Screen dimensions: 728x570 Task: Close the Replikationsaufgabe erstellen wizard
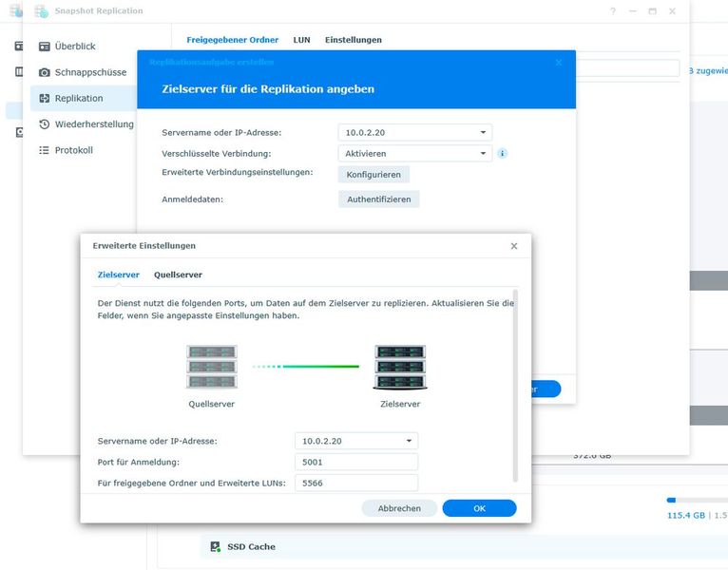(x=559, y=62)
